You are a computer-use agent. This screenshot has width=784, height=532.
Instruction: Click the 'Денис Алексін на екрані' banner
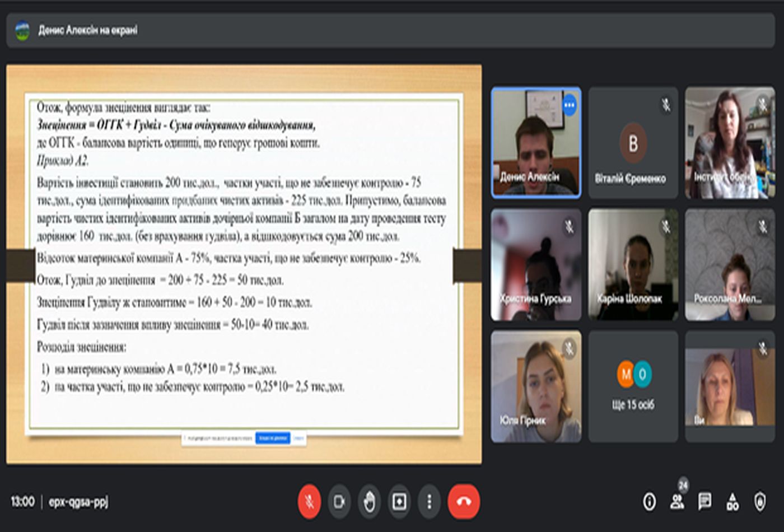point(88,30)
